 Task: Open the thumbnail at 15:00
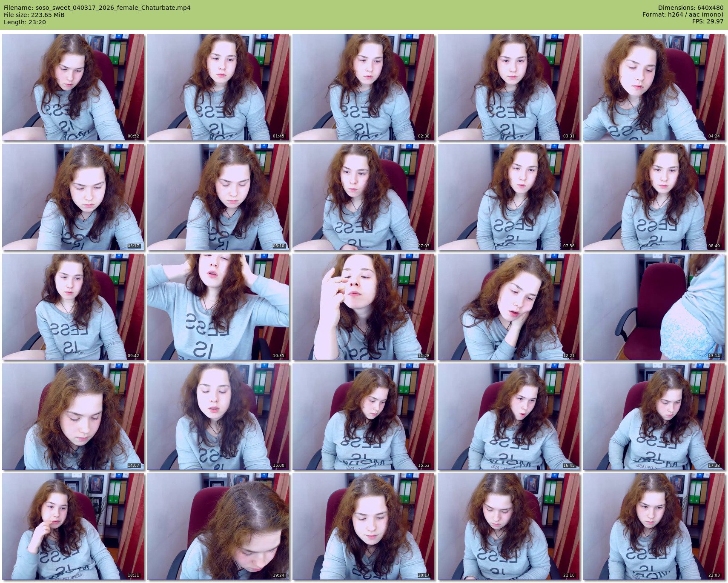(x=218, y=417)
